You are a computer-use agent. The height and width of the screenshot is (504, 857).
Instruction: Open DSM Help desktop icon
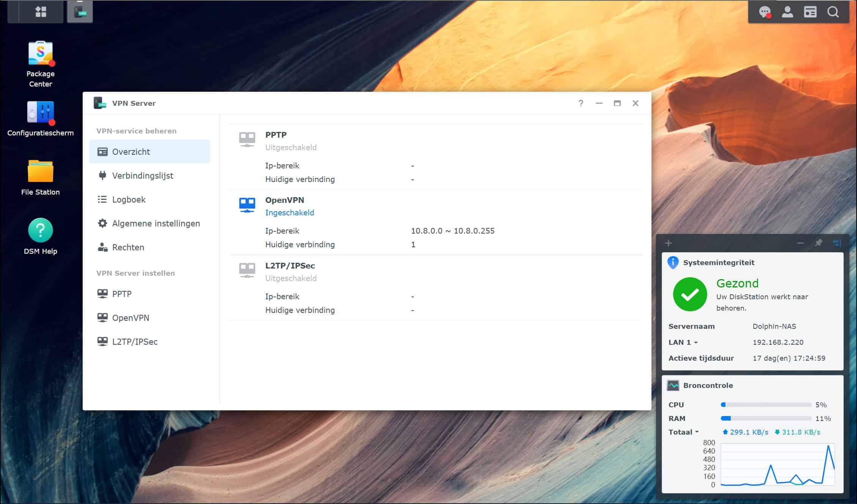tap(41, 236)
